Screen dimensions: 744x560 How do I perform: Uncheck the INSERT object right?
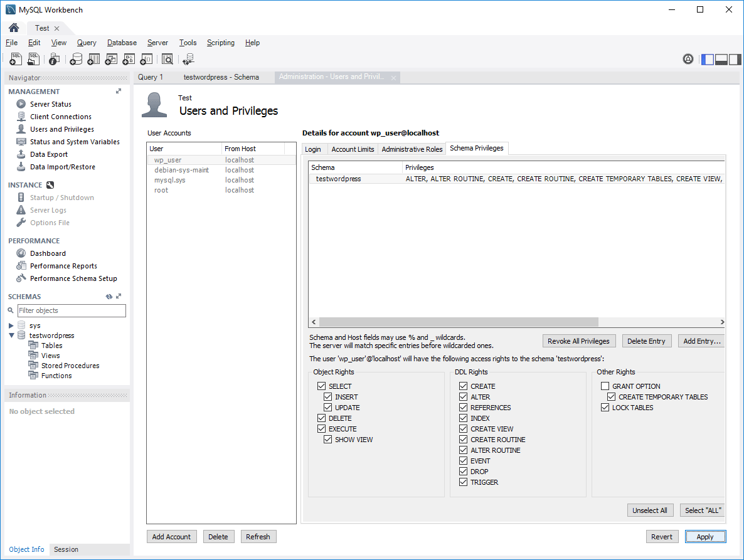[328, 397]
